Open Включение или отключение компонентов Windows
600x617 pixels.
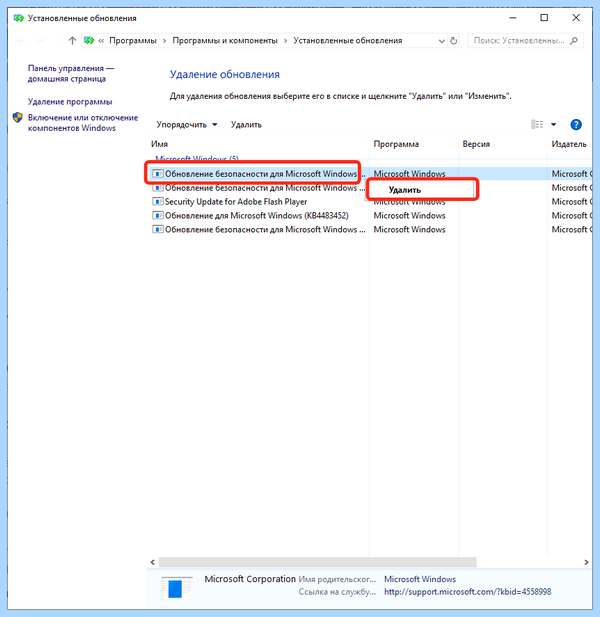click(83, 123)
